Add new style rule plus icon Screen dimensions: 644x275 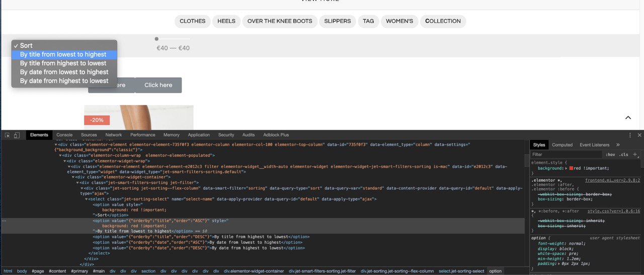coord(635,154)
